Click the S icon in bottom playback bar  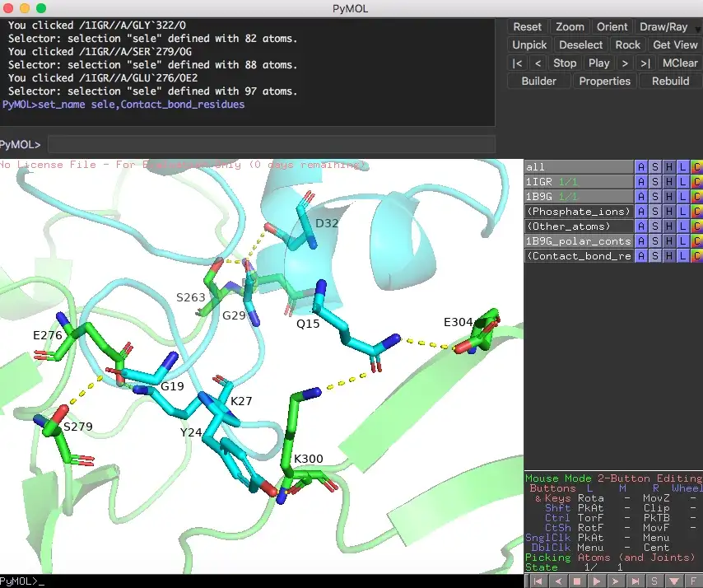(653, 581)
